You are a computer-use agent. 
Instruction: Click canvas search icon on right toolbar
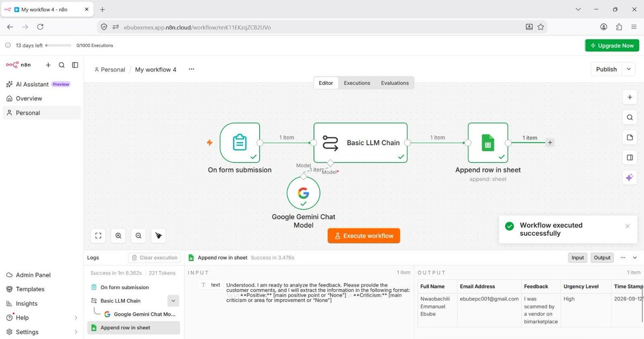[630, 117]
